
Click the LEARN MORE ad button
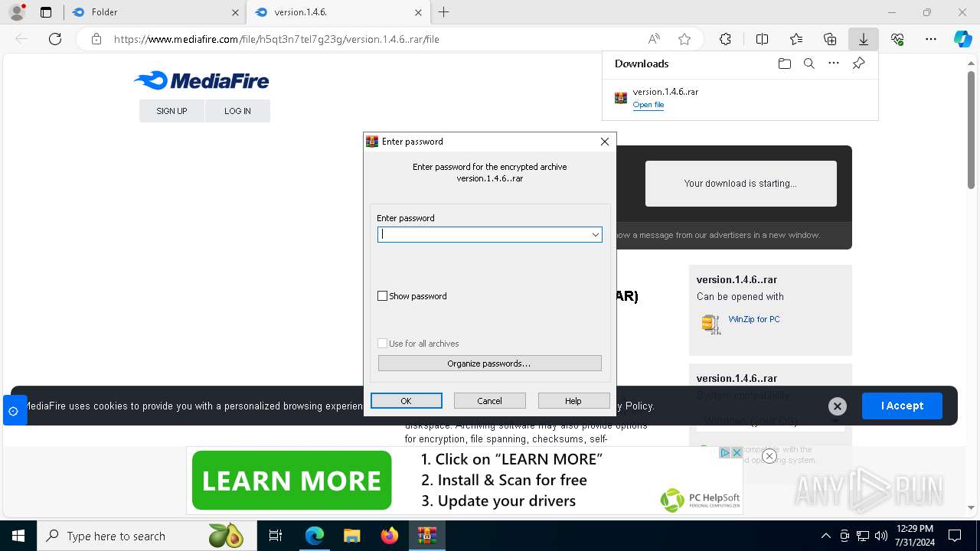point(292,481)
